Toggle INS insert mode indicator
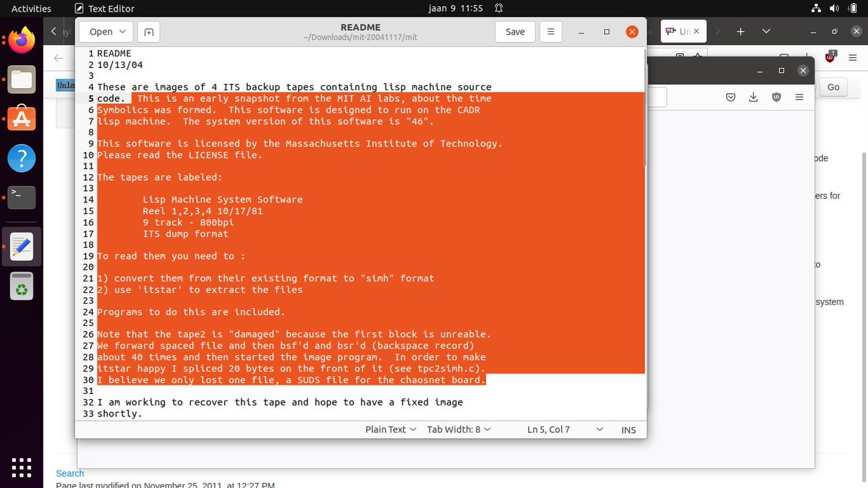 tap(629, 429)
